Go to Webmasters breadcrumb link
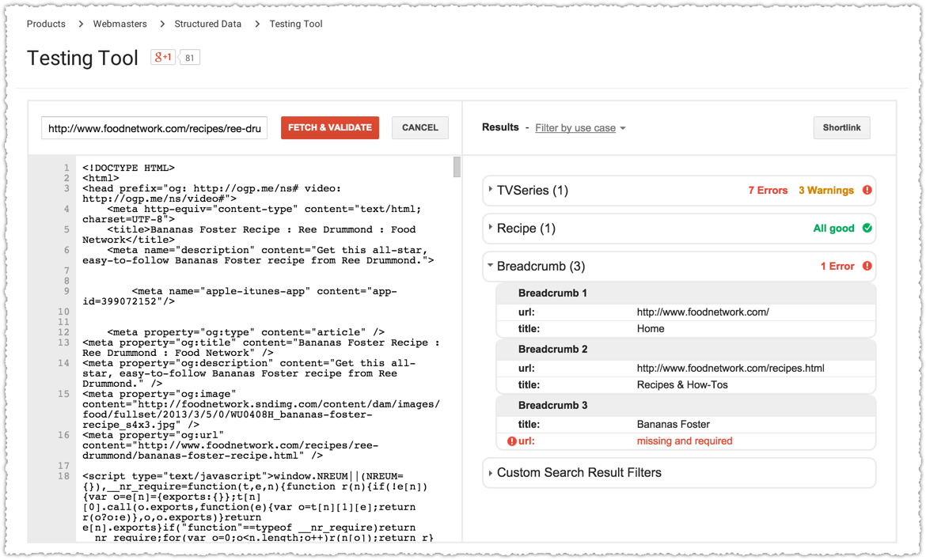926x560 pixels. point(120,25)
